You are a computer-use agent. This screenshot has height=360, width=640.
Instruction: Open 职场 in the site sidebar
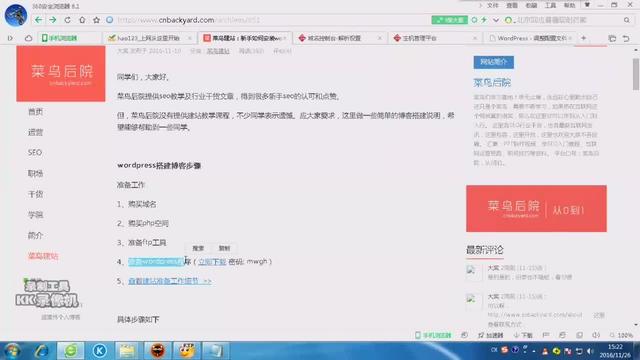click(x=36, y=173)
